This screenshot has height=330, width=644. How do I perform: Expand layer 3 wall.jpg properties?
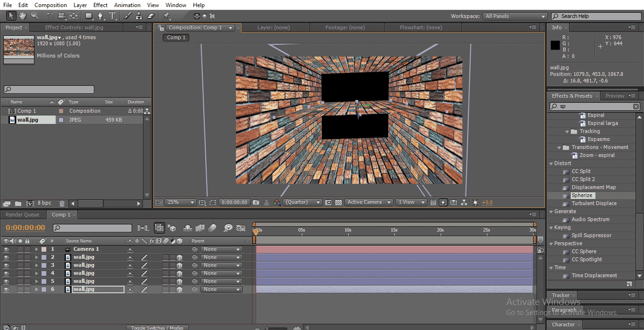point(36,265)
